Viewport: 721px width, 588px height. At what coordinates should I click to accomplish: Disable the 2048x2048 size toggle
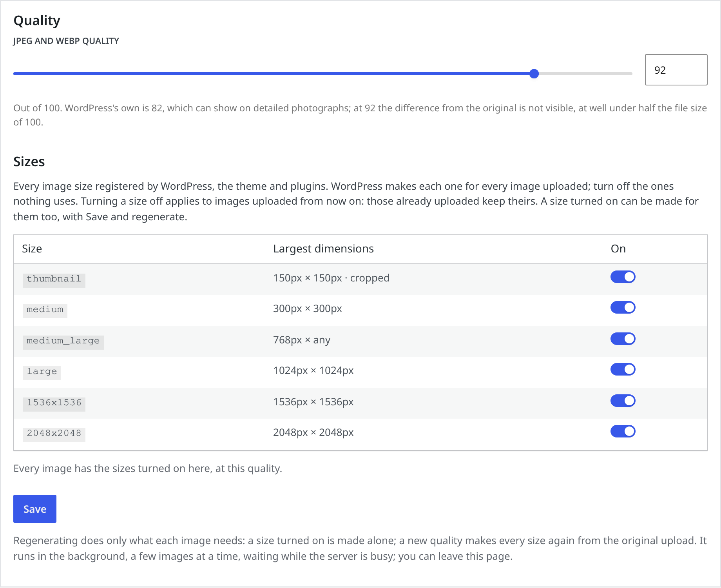(623, 432)
